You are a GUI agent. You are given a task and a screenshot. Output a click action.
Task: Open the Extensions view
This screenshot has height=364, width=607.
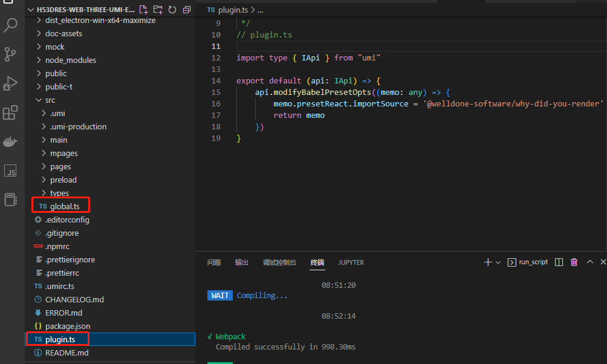click(x=11, y=112)
